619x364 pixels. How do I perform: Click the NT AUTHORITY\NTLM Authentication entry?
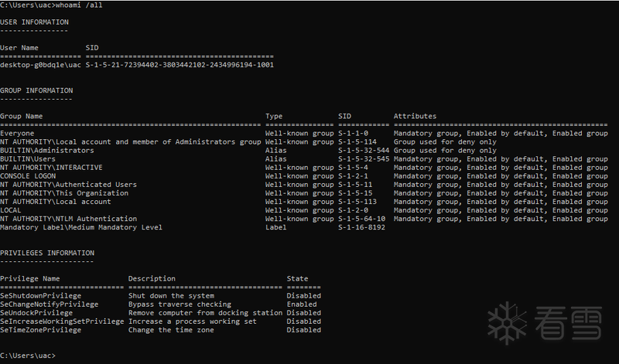(68, 219)
